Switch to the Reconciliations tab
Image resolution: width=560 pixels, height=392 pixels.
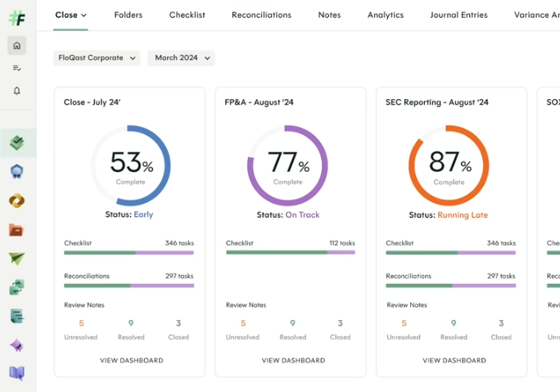[x=261, y=15]
